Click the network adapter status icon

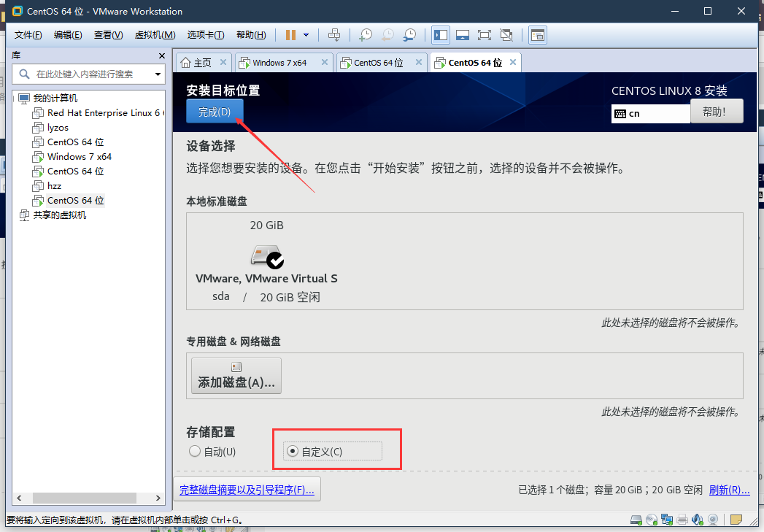coord(666,520)
